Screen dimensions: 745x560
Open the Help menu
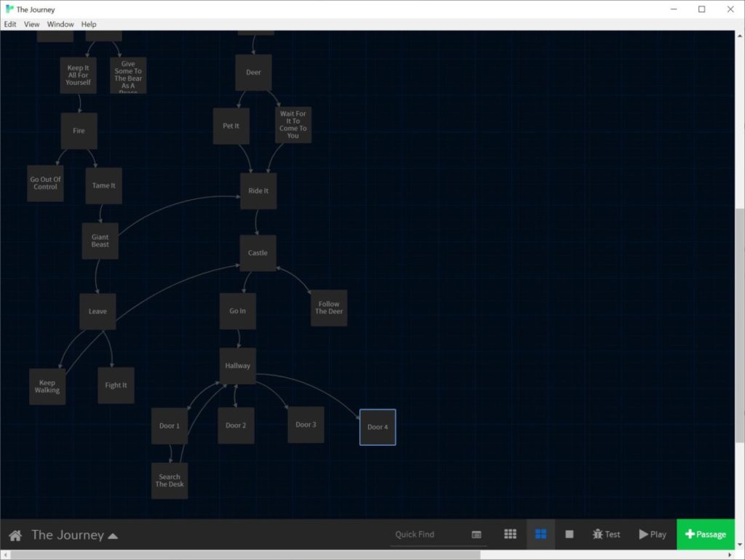click(89, 24)
